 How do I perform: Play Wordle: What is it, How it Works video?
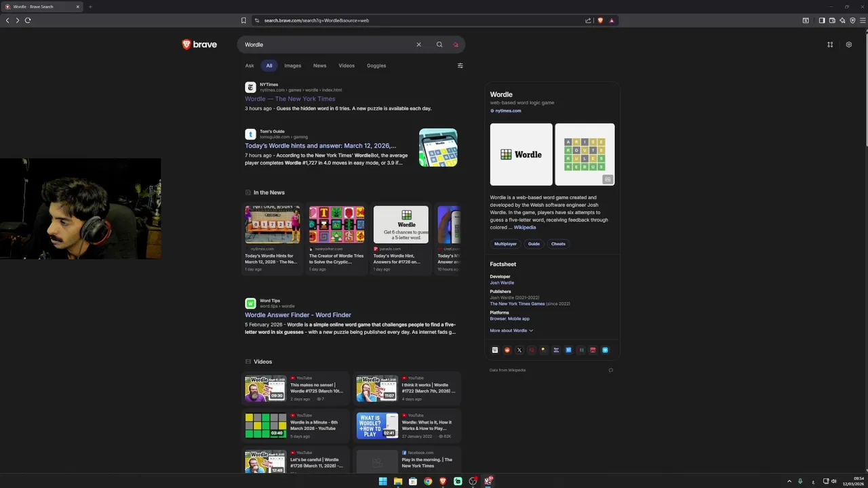[407, 426]
